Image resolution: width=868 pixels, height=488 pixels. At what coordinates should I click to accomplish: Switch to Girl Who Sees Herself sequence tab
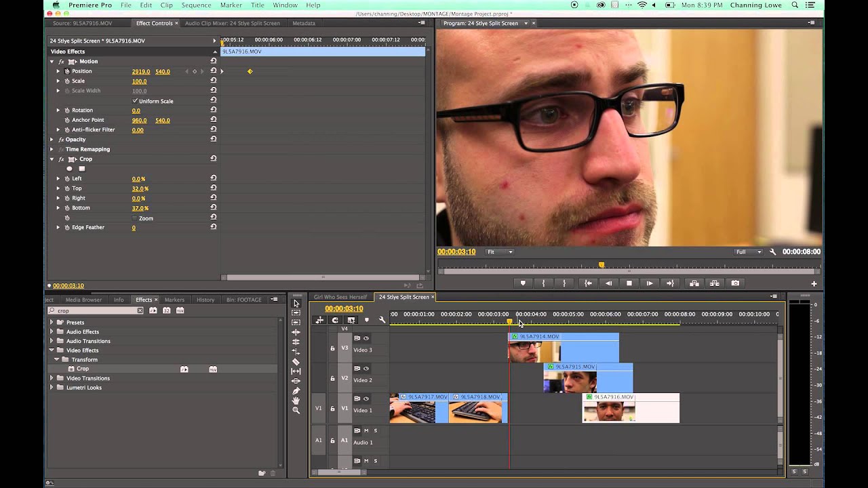[x=340, y=297]
